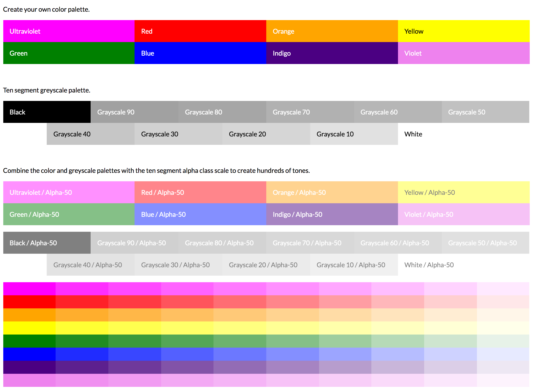
Task: Select the Green swatch
Action: [69, 53]
